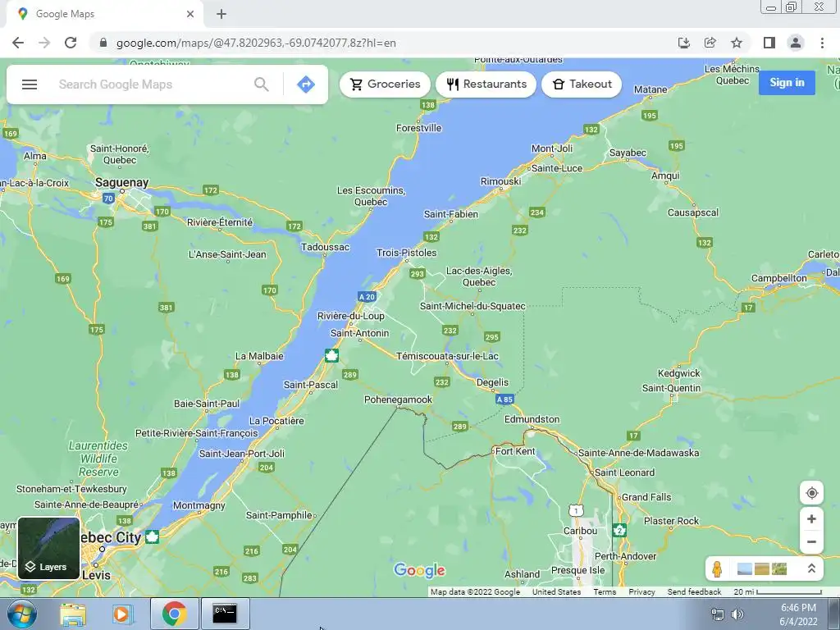840x630 pixels.
Task: Open the network tray icon
Action: click(717, 614)
